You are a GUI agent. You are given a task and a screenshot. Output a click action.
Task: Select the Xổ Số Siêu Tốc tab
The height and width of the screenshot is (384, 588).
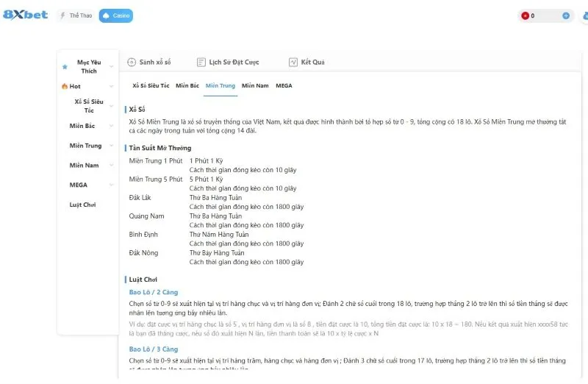[x=151, y=86]
